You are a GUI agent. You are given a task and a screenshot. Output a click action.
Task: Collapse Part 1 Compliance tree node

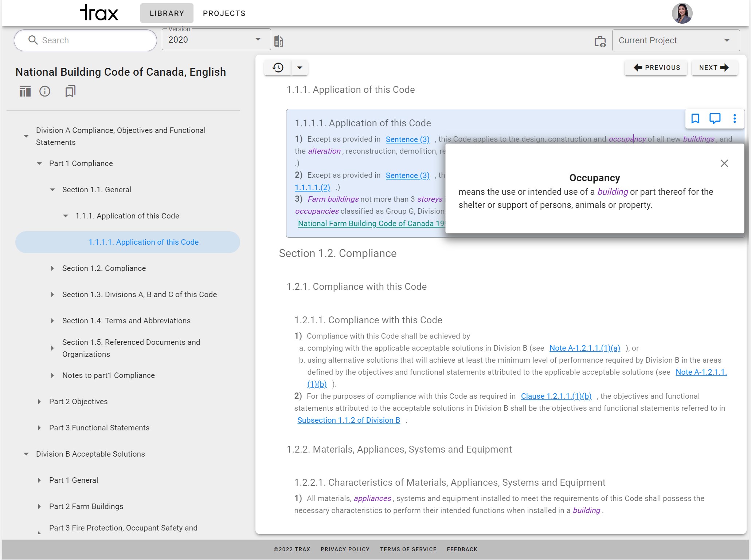(x=39, y=163)
